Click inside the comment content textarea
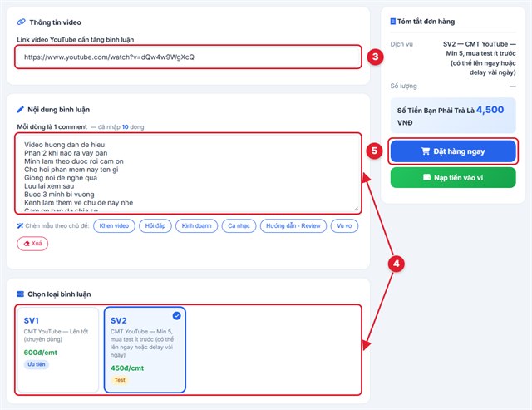 [188, 173]
